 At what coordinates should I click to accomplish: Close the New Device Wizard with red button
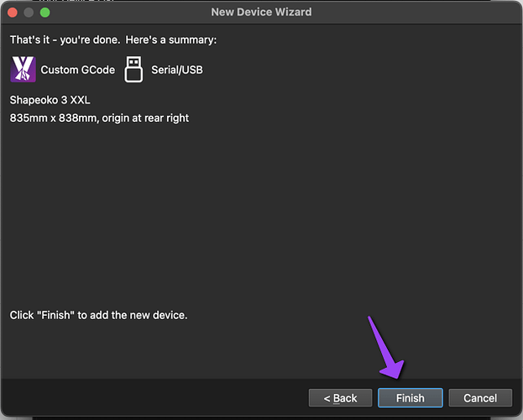tap(13, 13)
